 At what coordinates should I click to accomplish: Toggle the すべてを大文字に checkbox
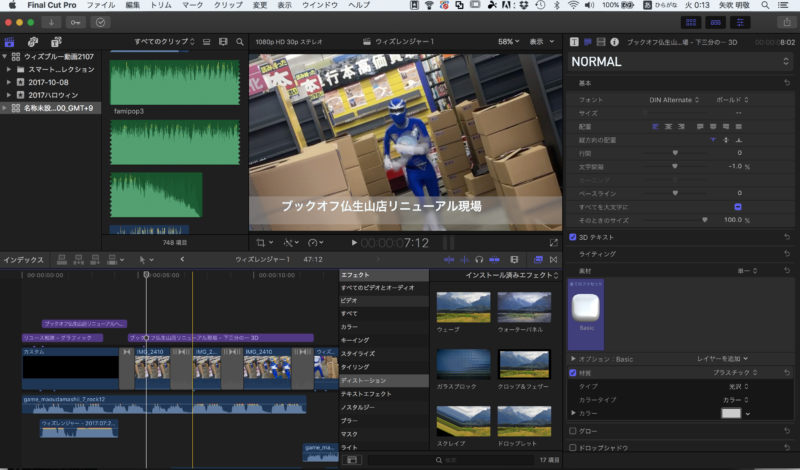pos(738,207)
